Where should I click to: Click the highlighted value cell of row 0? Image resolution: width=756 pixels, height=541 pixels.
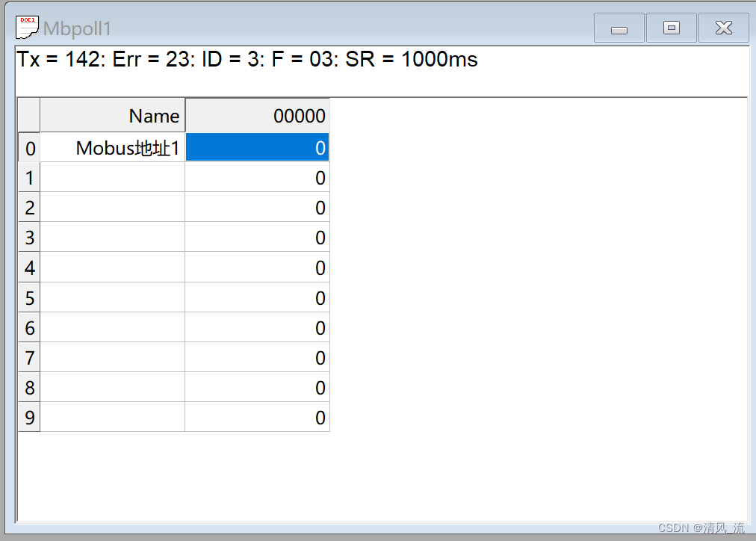[256, 147]
